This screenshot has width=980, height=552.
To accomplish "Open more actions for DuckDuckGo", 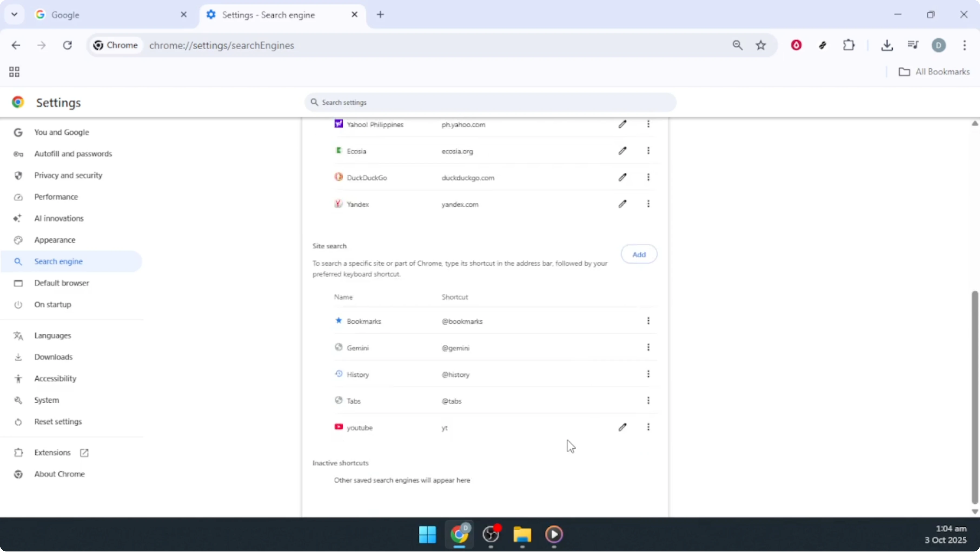I will 648,178.
